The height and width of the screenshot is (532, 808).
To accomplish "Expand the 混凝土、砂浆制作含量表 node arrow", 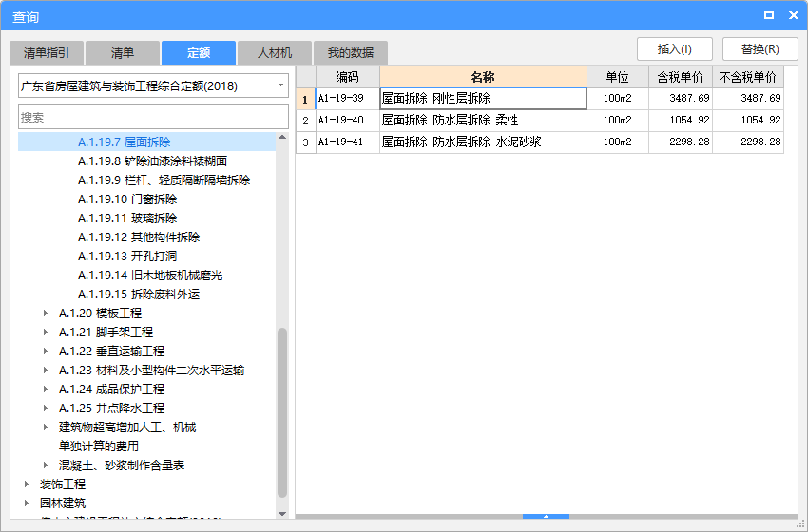I will pyautogui.click(x=46, y=465).
